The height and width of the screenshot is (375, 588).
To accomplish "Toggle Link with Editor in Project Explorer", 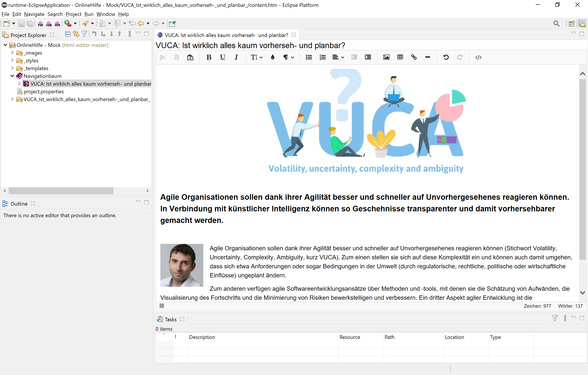I will (76, 34).
